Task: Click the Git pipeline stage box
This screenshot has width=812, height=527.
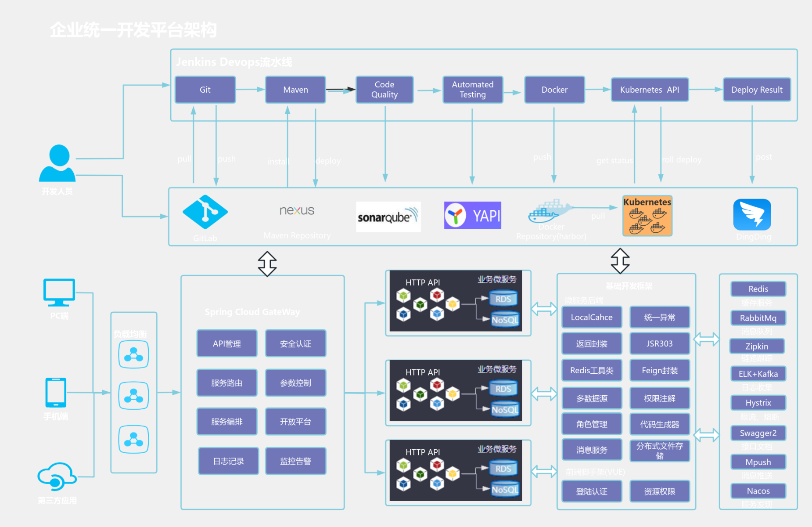Action: (205, 90)
